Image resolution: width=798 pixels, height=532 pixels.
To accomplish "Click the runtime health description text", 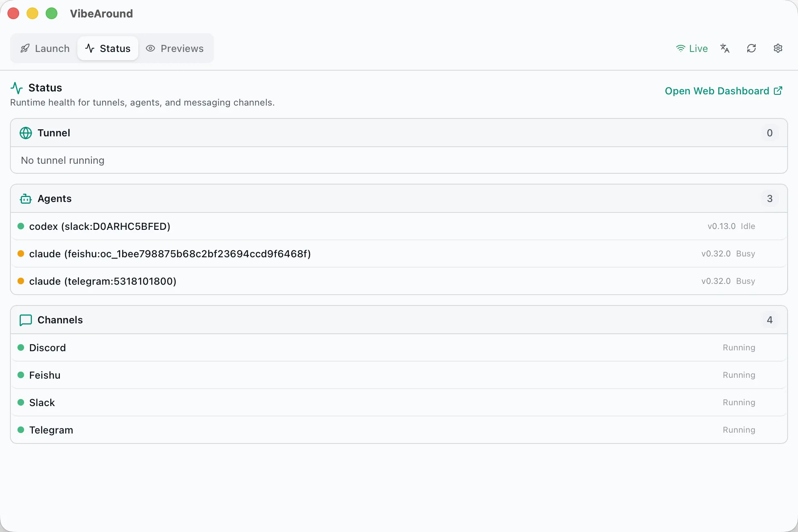I will (142, 103).
